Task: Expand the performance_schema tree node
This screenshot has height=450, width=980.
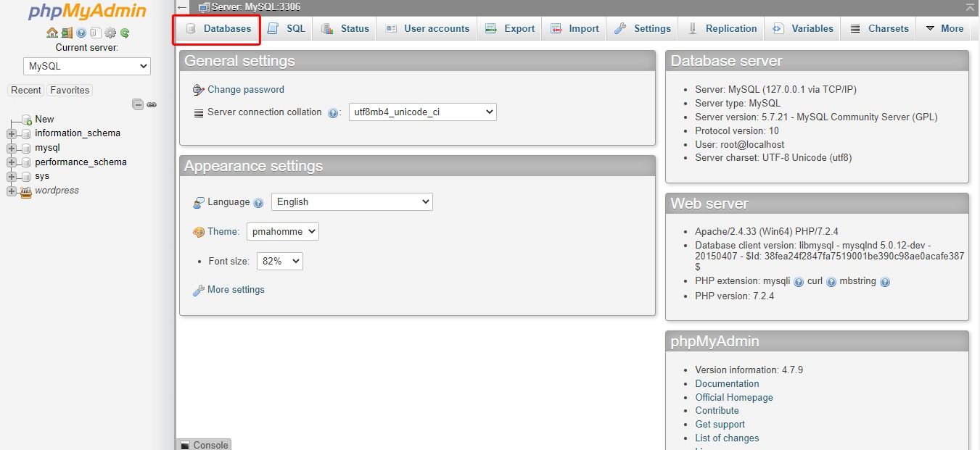Action: tap(11, 162)
